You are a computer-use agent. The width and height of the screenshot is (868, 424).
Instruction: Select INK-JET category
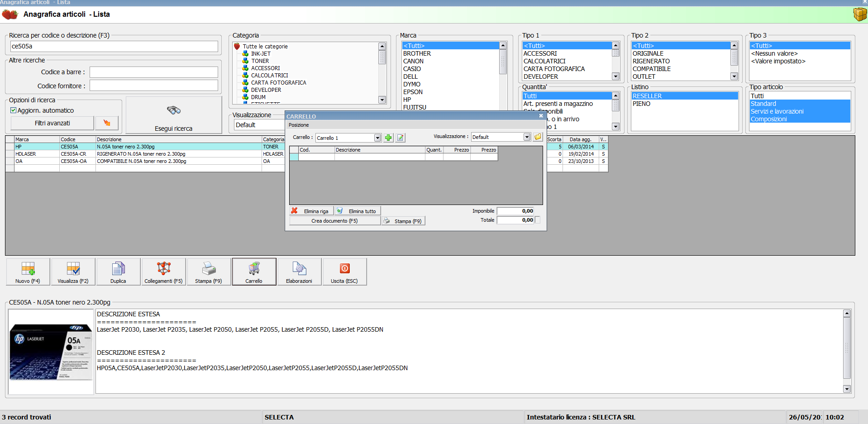[x=261, y=53]
